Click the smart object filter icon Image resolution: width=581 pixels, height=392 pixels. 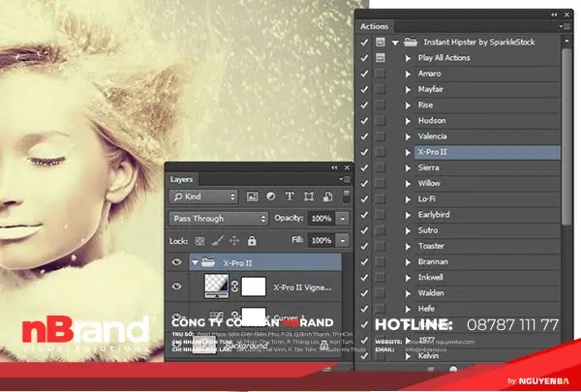click(327, 196)
